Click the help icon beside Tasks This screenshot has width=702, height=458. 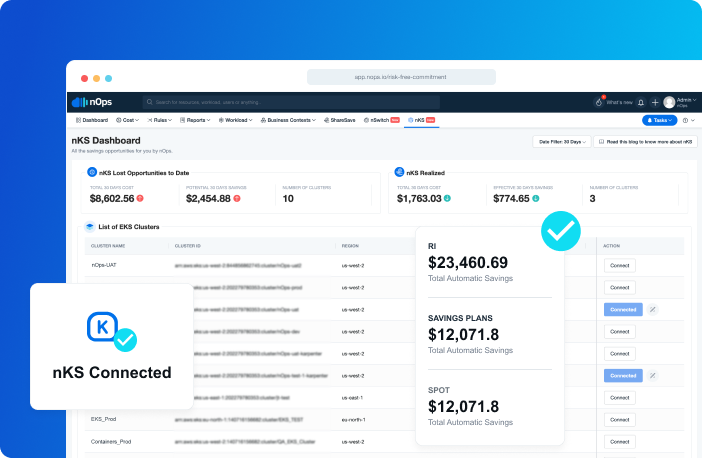point(685,120)
